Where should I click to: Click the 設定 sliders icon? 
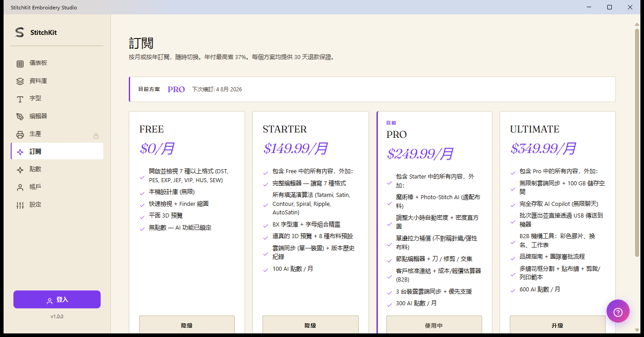coord(20,205)
